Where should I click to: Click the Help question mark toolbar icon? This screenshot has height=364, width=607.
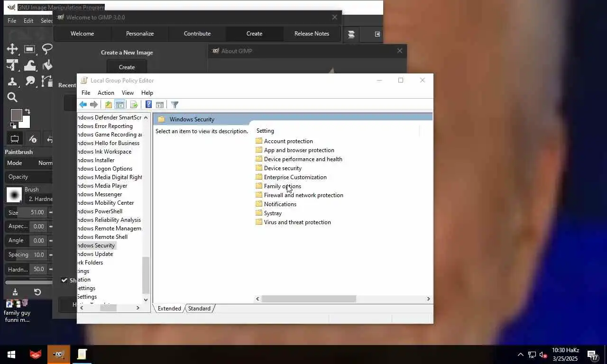[x=148, y=105]
